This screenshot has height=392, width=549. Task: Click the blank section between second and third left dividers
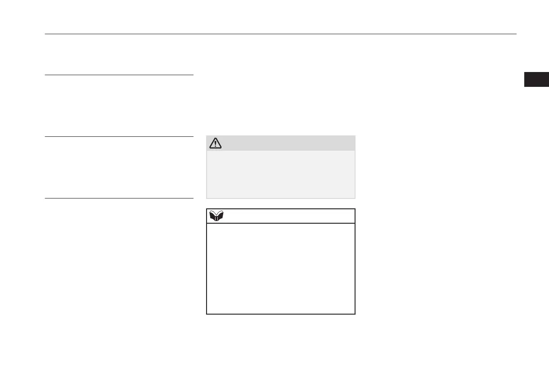coord(119,167)
